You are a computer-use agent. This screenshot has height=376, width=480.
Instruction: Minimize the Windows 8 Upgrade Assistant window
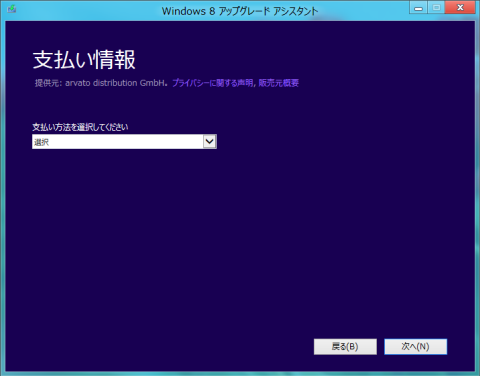418,7
